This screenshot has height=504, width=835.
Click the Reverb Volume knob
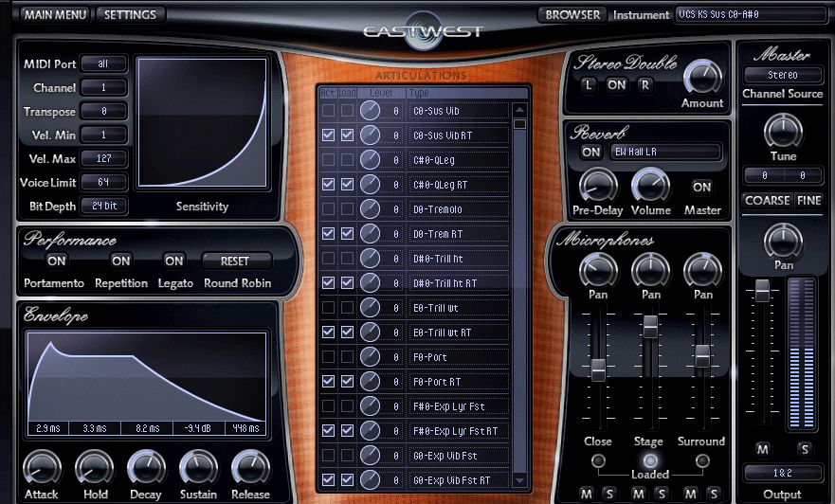pyautogui.click(x=650, y=186)
